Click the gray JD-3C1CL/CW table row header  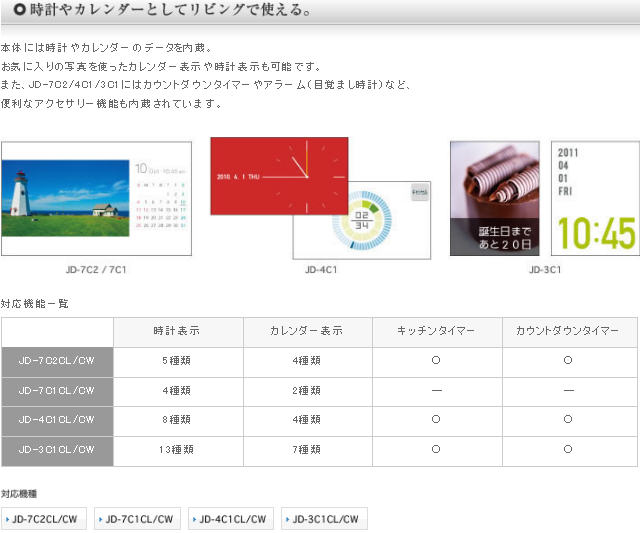point(57,450)
